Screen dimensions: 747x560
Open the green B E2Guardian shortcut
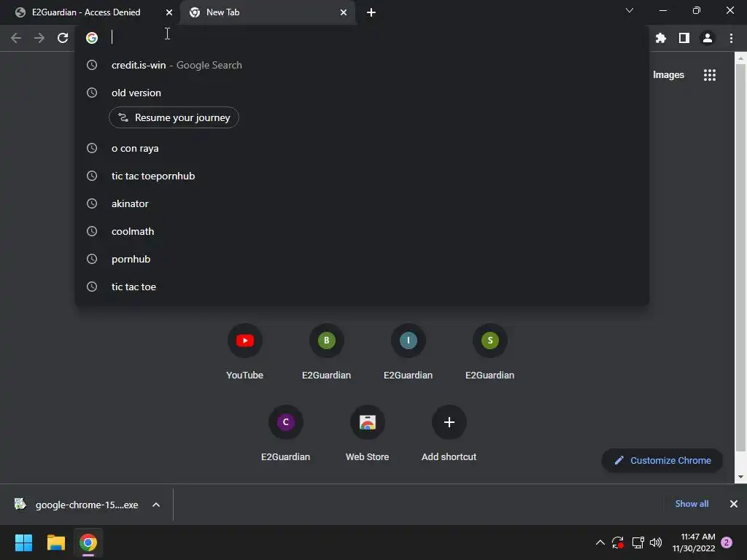(326, 351)
